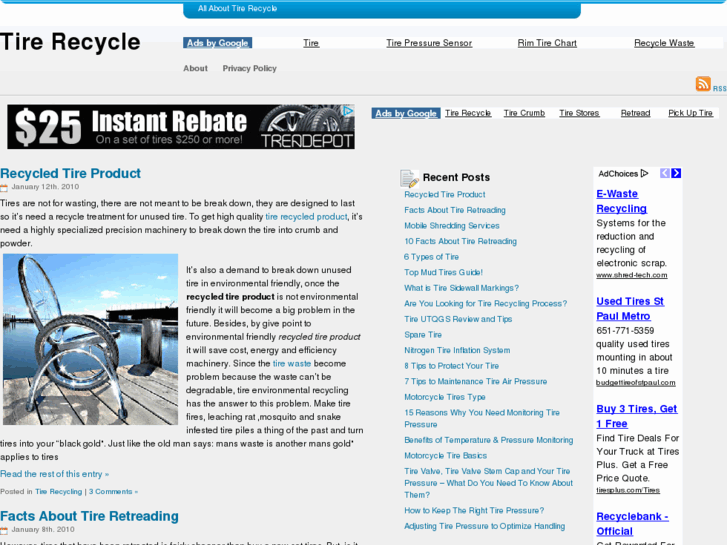
Task: Click calendar icon beside January 12th date
Action: pyautogui.click(x=4, y=187)
